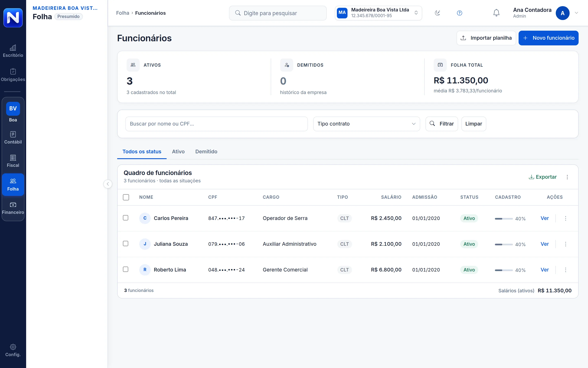Viewport: 588px width, 368px height.
Task: Open the Escritório sidebar section
Action: [13, 51]
